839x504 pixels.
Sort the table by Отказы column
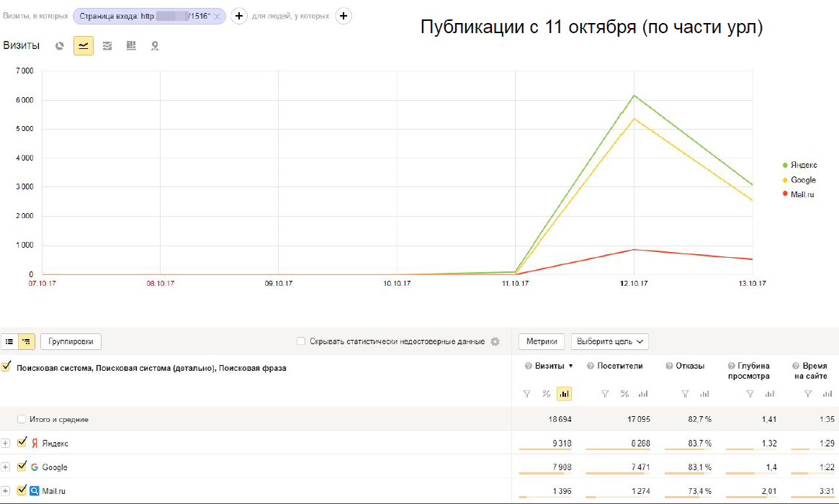[x=689, y=366]
